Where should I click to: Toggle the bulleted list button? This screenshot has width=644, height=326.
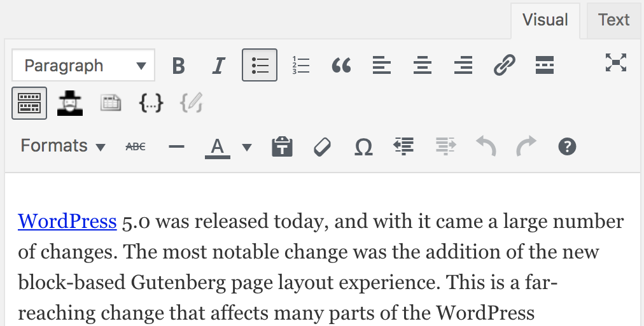click(x=260, y=66)
